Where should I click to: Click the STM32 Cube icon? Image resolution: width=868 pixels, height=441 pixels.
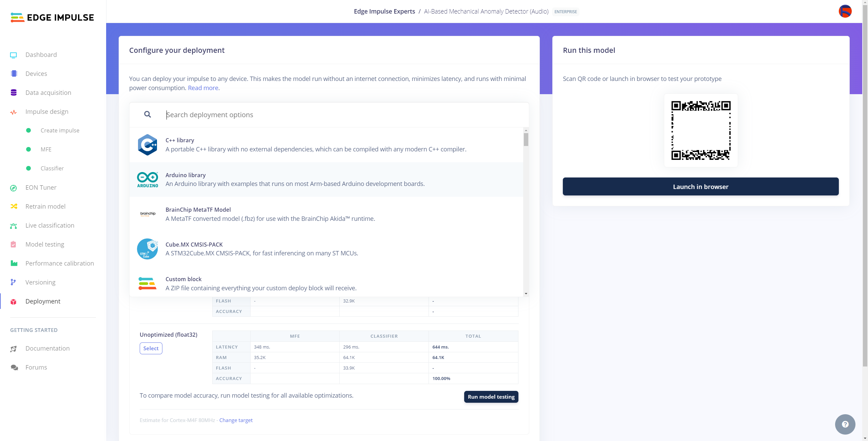pyautogui.click(x=147, y=249)
